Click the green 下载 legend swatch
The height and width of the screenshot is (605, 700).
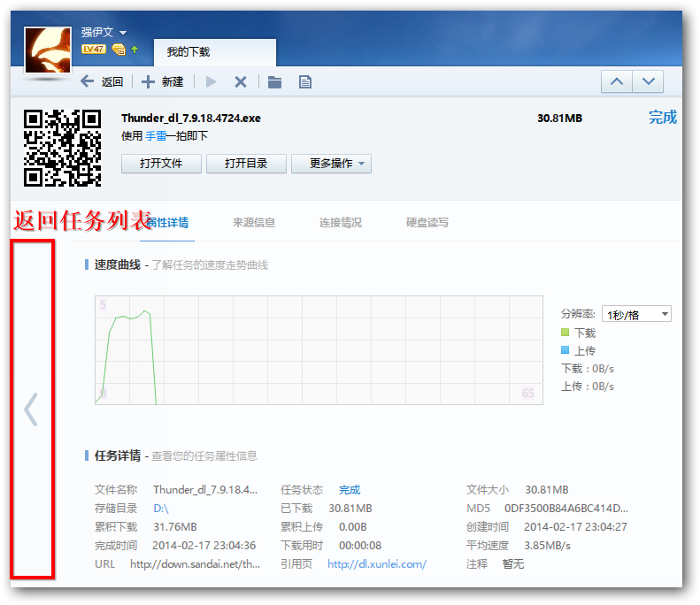tap(565, 333)
